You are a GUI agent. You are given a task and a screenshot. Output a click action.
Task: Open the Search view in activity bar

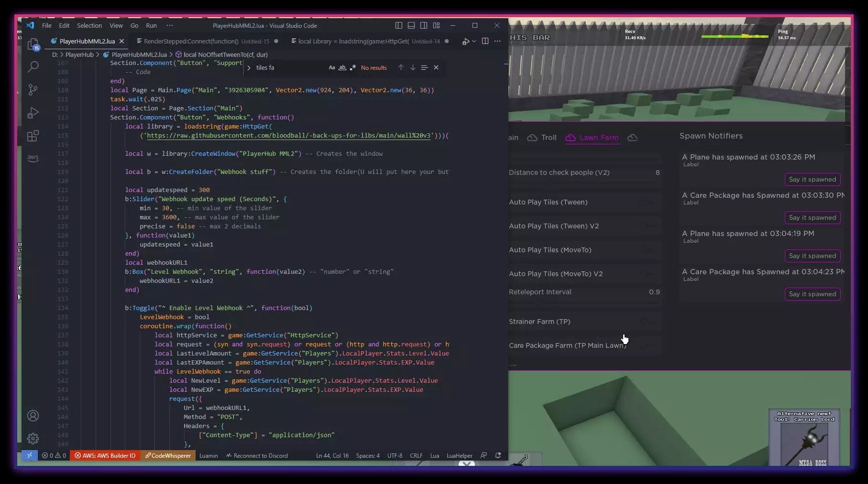pyautogui.click(x=33, y=66)
